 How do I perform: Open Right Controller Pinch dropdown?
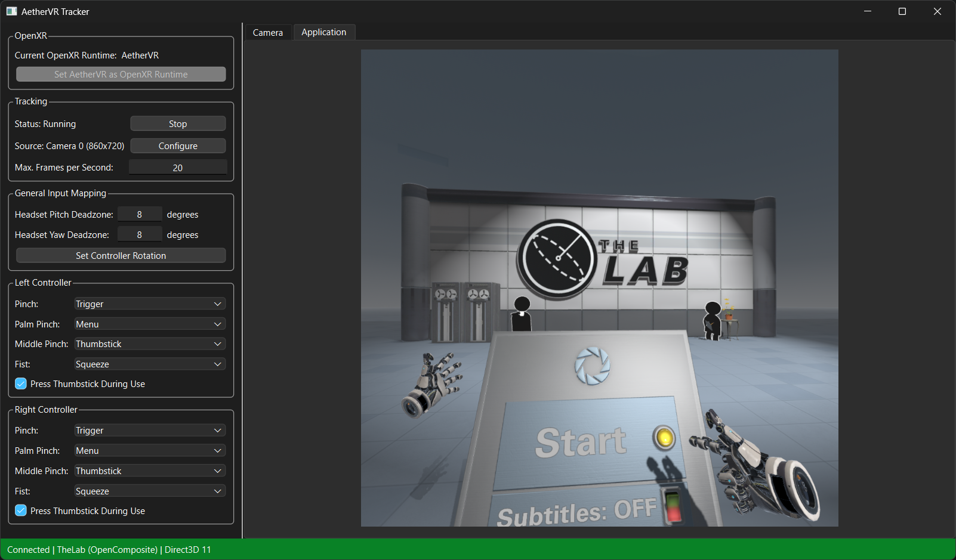(x=150, y=431)
